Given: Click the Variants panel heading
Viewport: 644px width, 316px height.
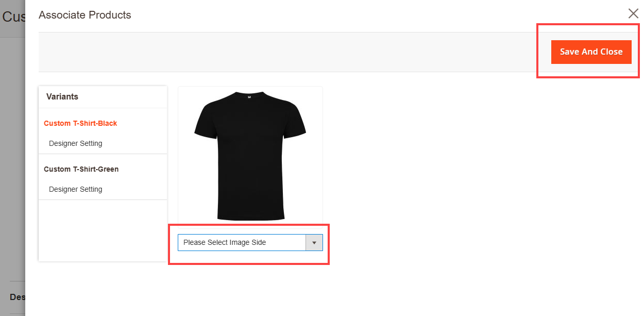Looking at the screenshot, I should [62, 96].
